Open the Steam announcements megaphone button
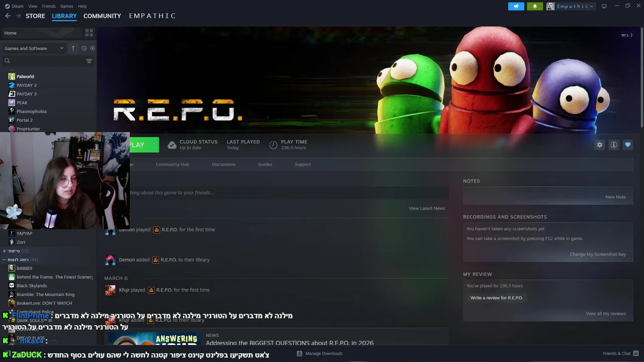Viewport: 644px width, 362px height. [x=516, y=6]
